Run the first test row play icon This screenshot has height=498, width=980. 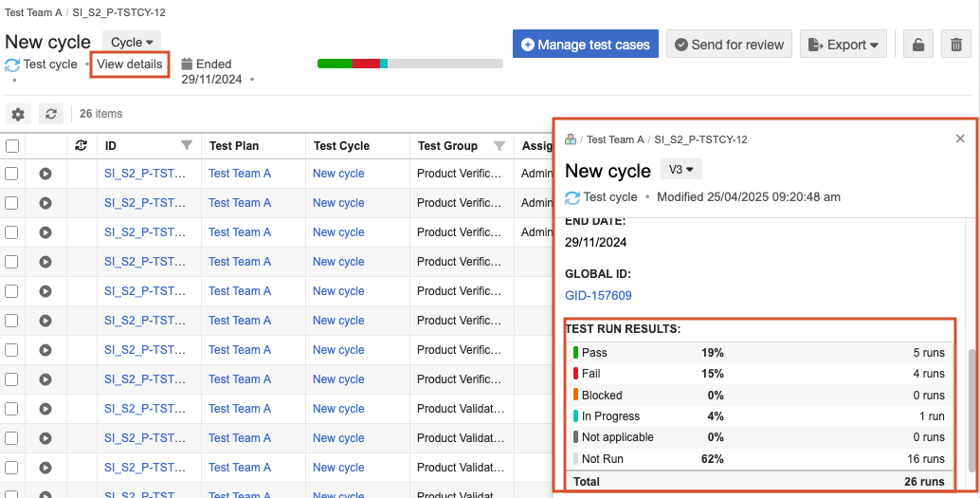tap(45, 174)
